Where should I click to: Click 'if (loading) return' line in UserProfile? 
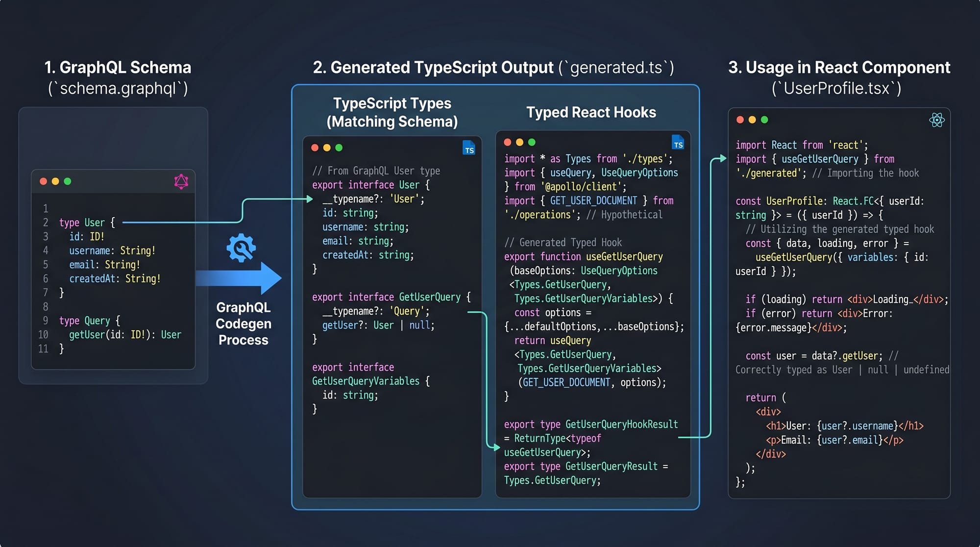847,299
